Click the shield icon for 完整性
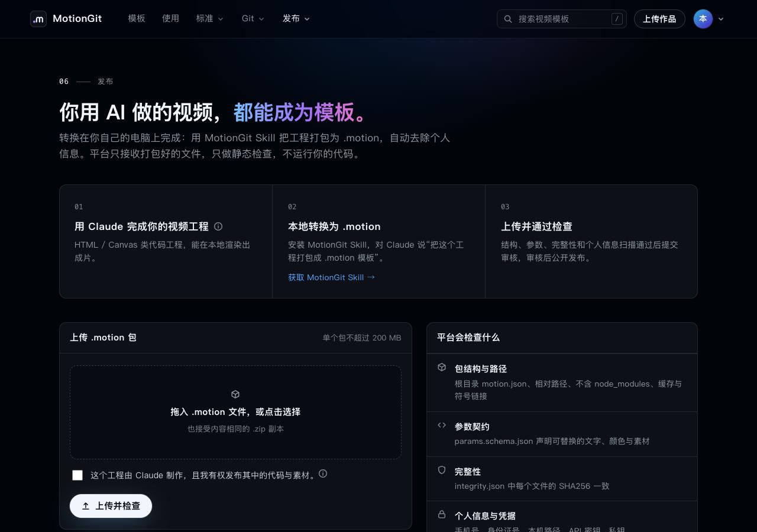The width and height of the screenshot is (757, 532). 442,470
